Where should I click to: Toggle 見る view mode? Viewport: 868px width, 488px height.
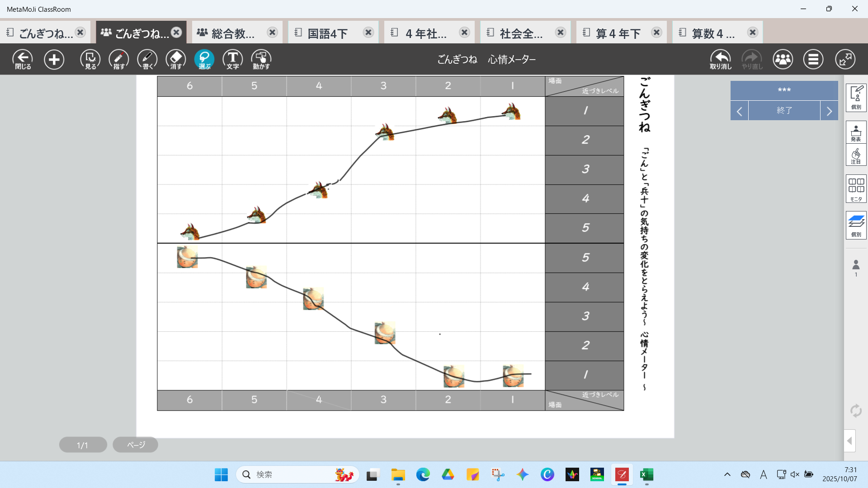pos(90,59)
